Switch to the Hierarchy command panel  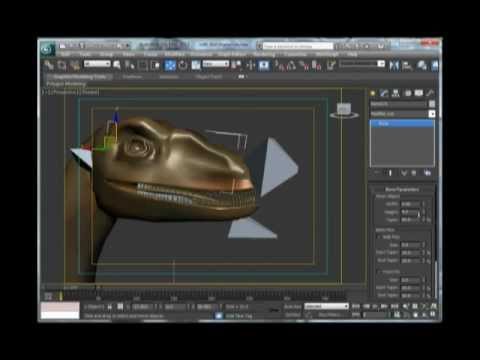[x=395, y=93]
